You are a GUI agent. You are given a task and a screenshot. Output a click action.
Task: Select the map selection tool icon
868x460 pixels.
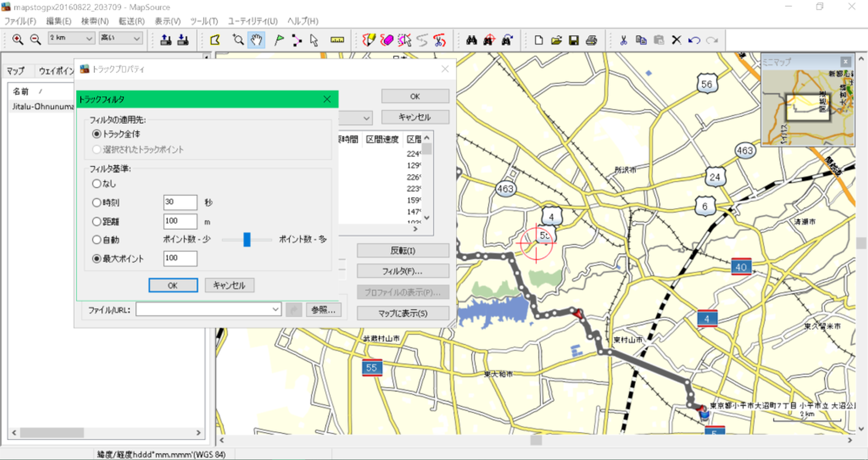[x=215, y=40]
